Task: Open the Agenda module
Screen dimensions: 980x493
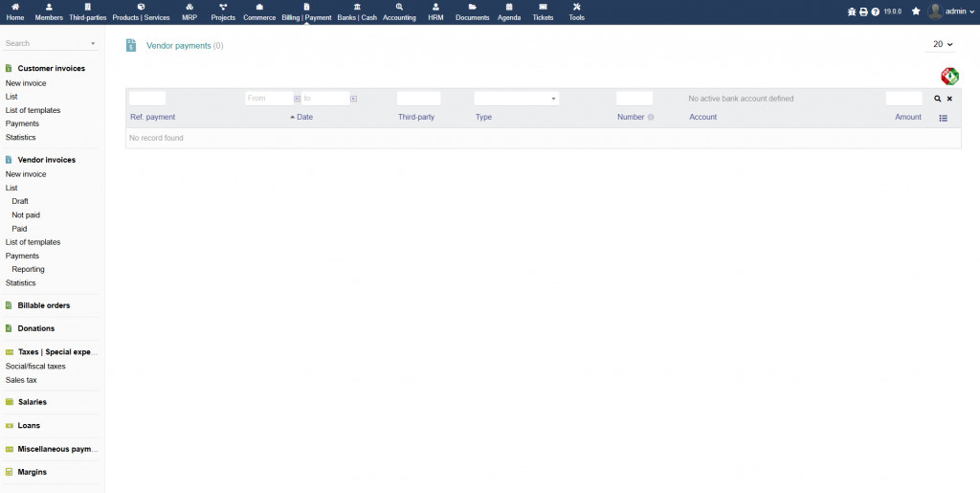Action: (x=509, y=12)
